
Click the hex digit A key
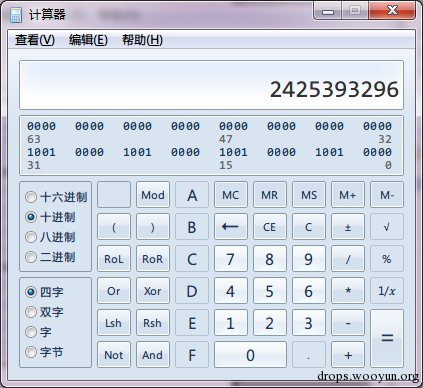click(192, 195)
